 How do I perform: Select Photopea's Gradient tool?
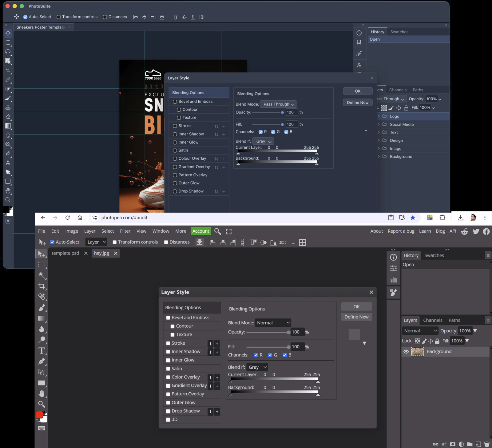[42, 318]
